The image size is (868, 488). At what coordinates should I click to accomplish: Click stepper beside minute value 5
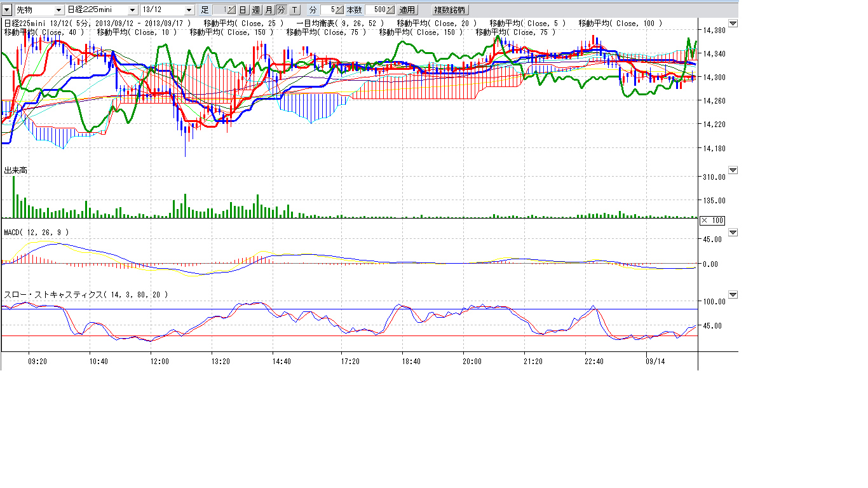pyautogui.click(x=341, y=10)
